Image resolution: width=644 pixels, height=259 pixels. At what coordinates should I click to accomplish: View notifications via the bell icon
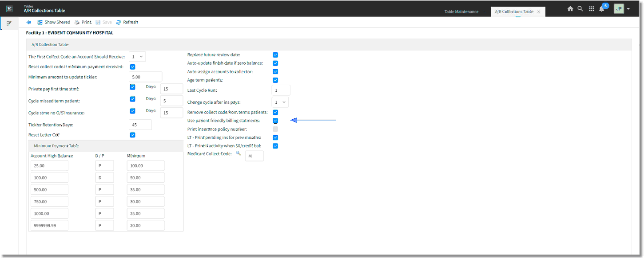[x=602, y=9]
